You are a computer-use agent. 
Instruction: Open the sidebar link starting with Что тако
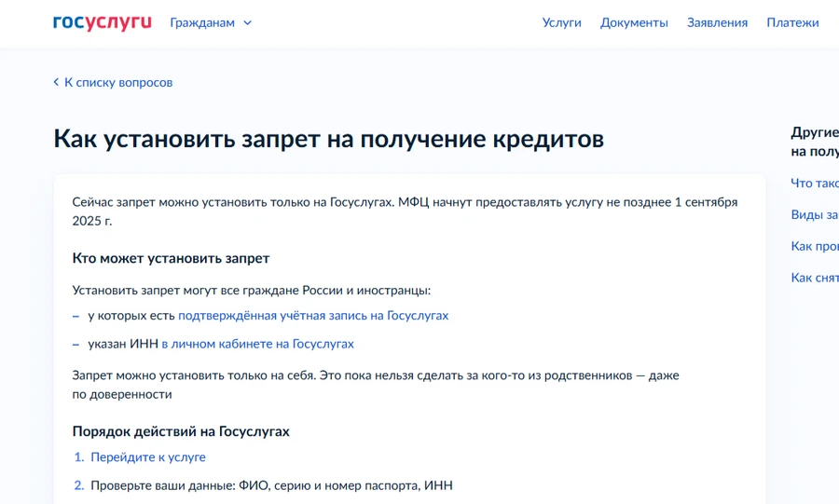814,184
